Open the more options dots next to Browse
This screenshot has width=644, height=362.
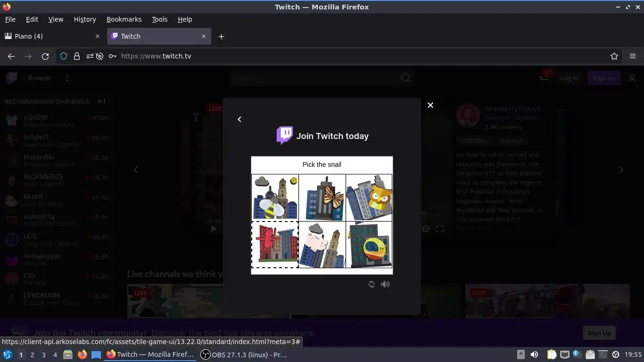pyautogui.click(x=67, y=78)
